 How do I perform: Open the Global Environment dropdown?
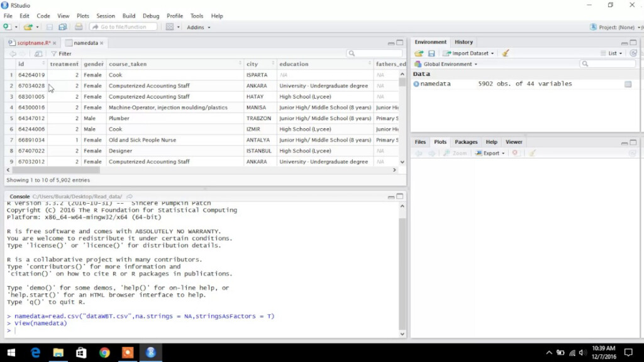(x=446, y=65)
